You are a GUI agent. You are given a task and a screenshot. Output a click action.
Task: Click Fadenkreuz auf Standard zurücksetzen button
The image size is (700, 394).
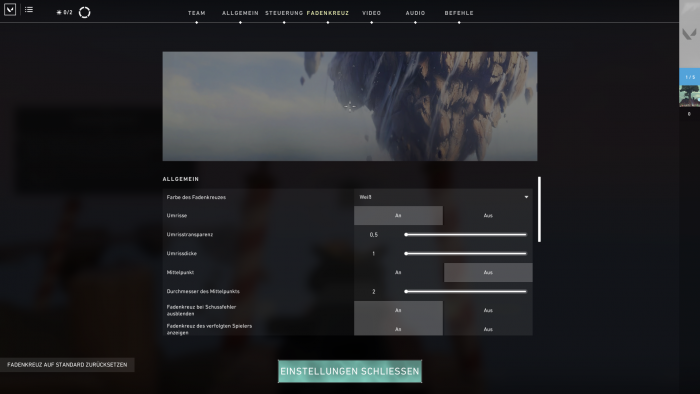pos(67,365)
